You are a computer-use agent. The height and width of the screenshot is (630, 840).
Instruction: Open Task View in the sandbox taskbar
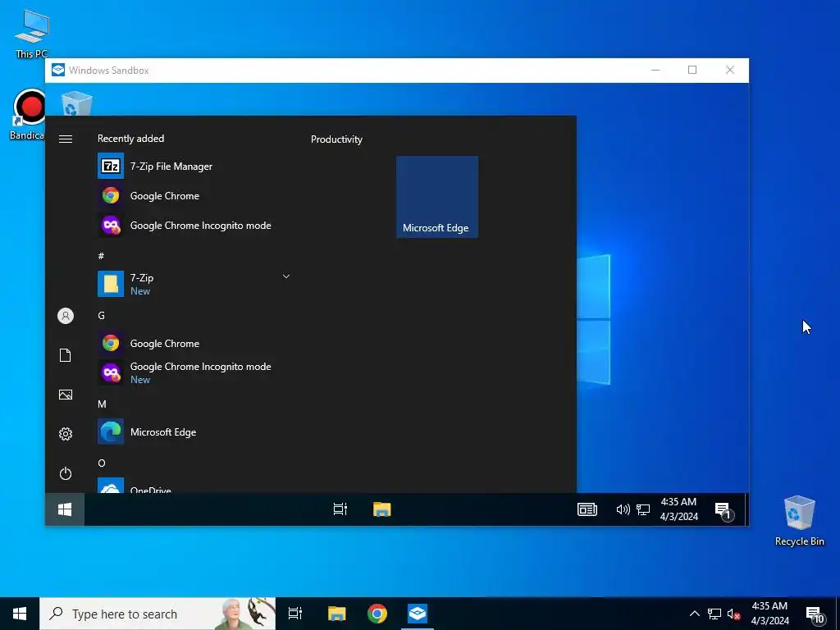[x=340, y=509]
